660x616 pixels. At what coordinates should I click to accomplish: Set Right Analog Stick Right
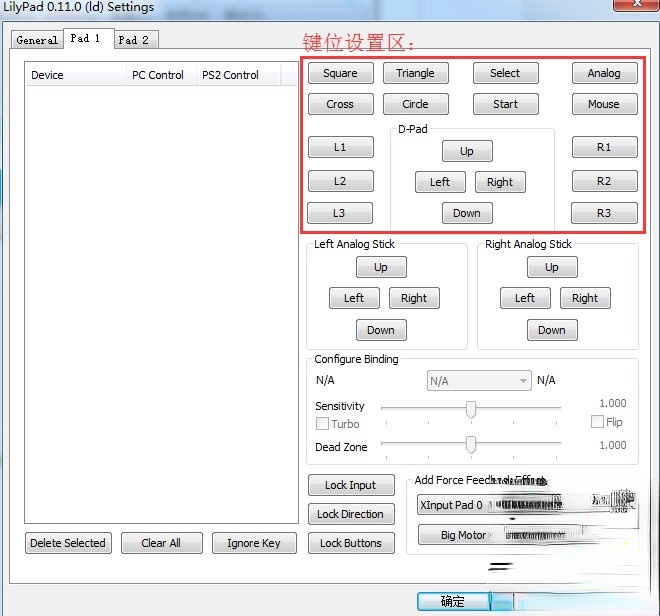pyautogui.click(x=585, y=298)
